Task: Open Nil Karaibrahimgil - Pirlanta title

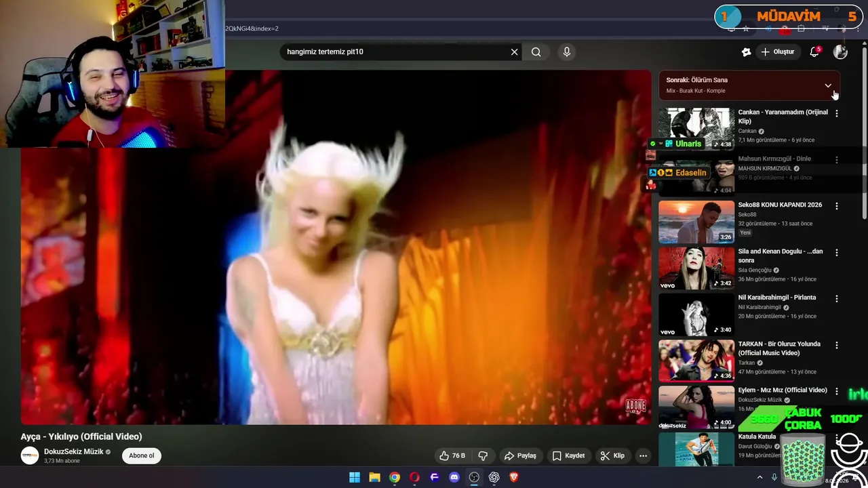Action: click(777, 298)
